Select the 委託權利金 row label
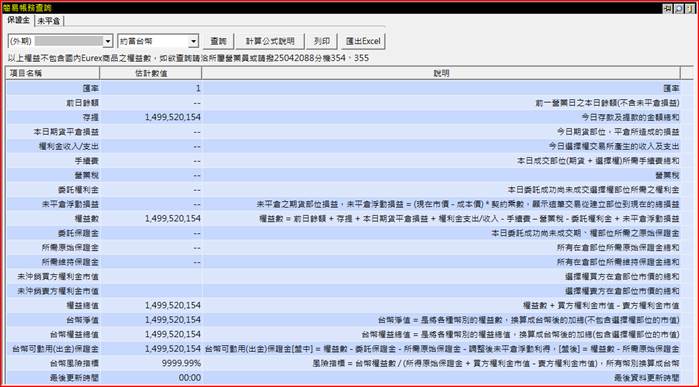 [79, 190]
